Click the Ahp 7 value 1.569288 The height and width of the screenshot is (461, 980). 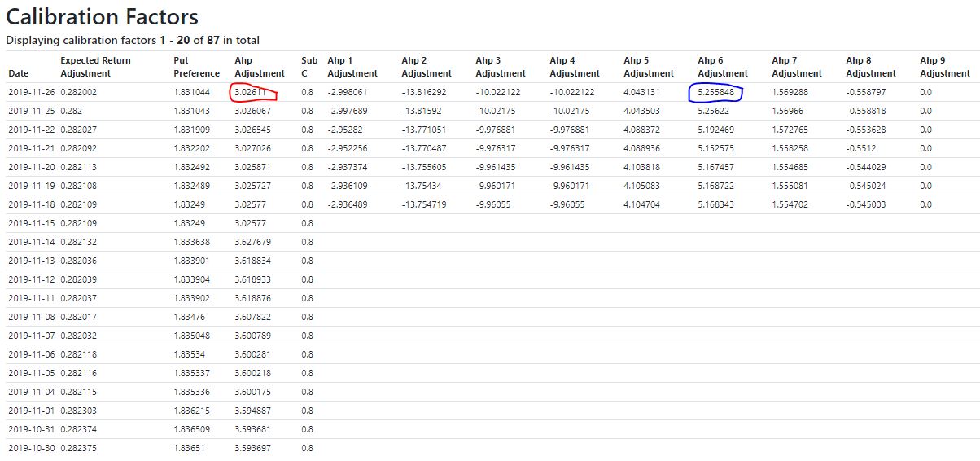pyautogui.click(x=790, y=93)
